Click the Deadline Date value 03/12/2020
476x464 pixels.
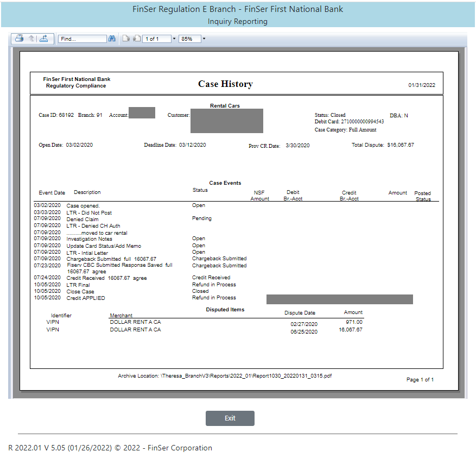tap(193, 145)
